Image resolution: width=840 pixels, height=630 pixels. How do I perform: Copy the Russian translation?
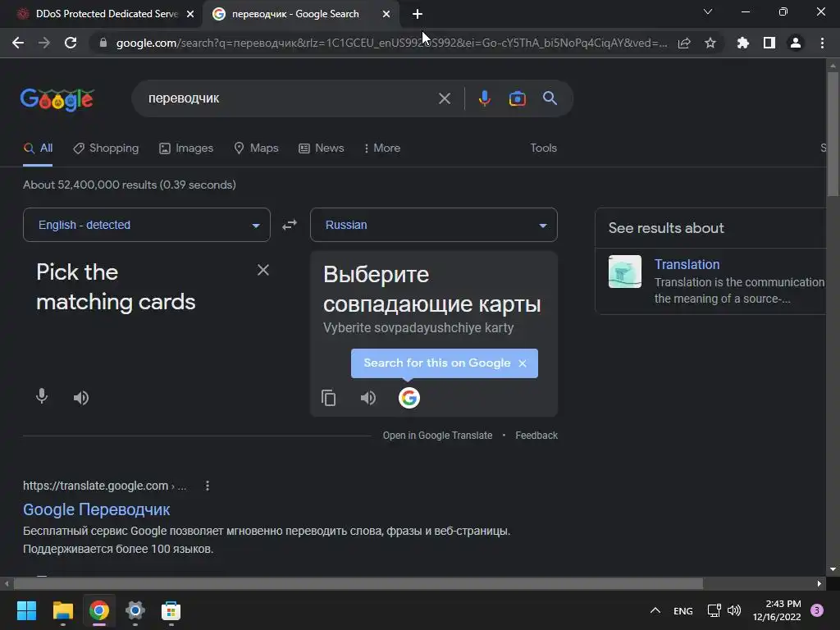pyautogui.click(x=328, y=398)
